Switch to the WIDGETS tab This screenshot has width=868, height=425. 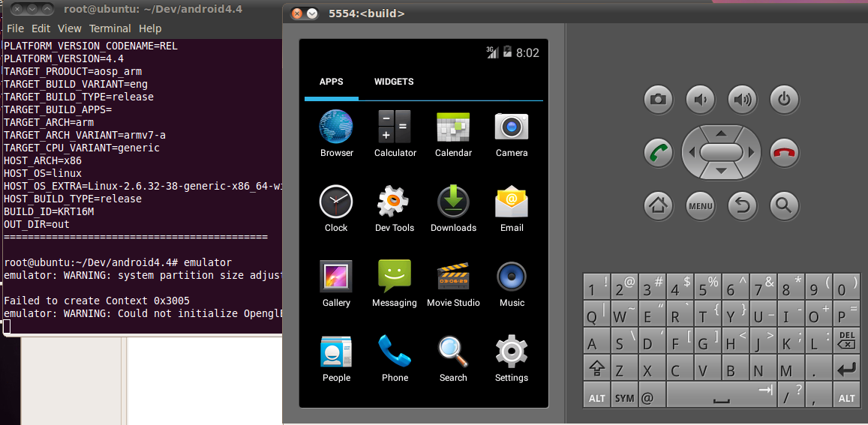394,82
